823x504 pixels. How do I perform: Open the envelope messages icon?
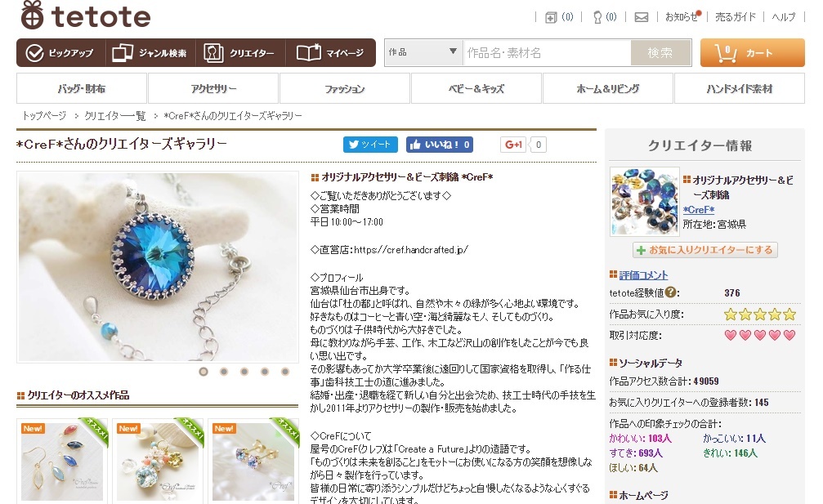pos(642,17)
